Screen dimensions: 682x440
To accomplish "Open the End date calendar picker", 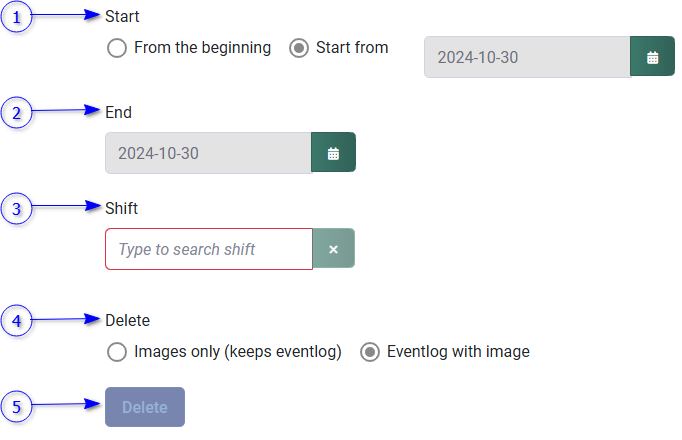I will (333, 153).
